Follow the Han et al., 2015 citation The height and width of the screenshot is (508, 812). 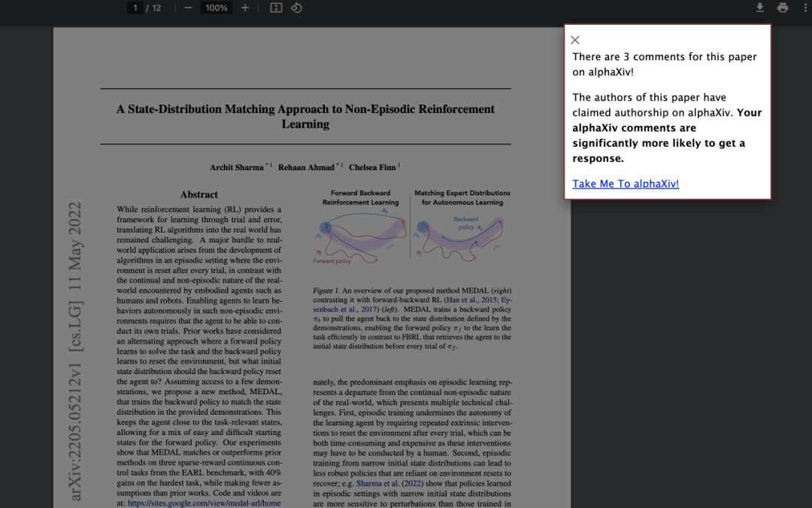point(471,300)
